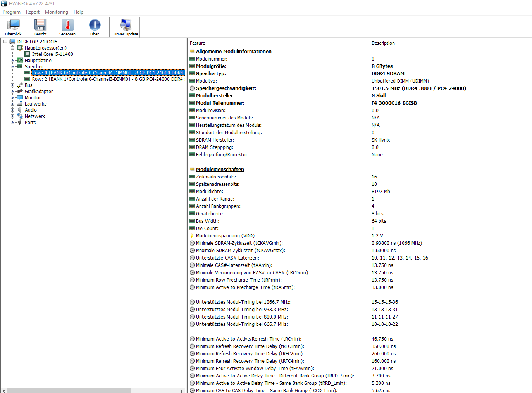Click the Row: 2 DIMM module icon
The width and height of the screenshot is (532, 393).
[x=27, y=79]
